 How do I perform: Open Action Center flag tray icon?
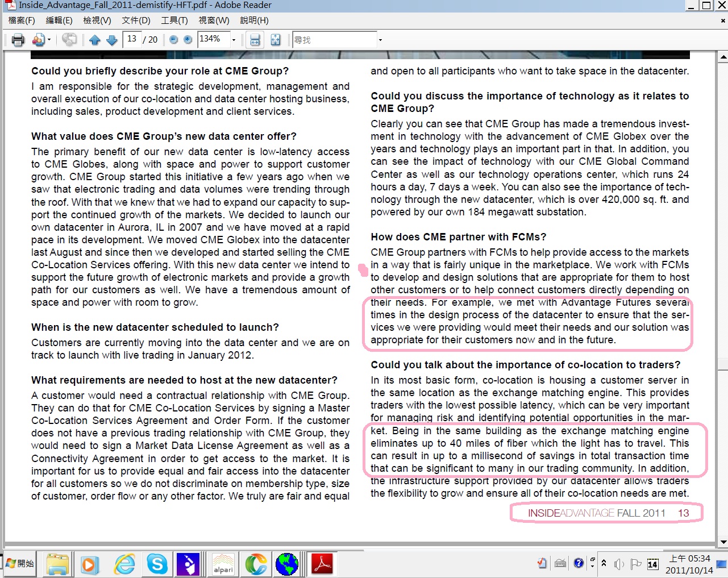point(636,564)
